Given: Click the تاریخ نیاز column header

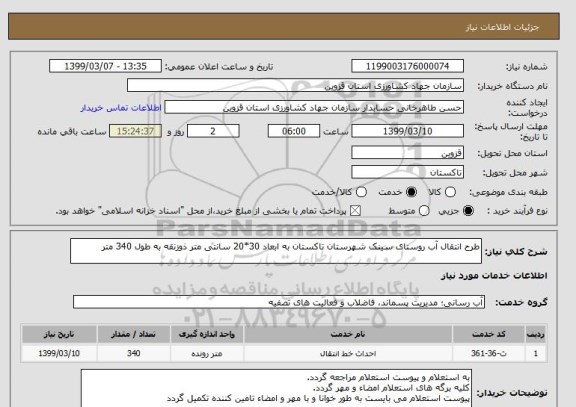Looking at the screenshot, I should [x=59, y=334].
